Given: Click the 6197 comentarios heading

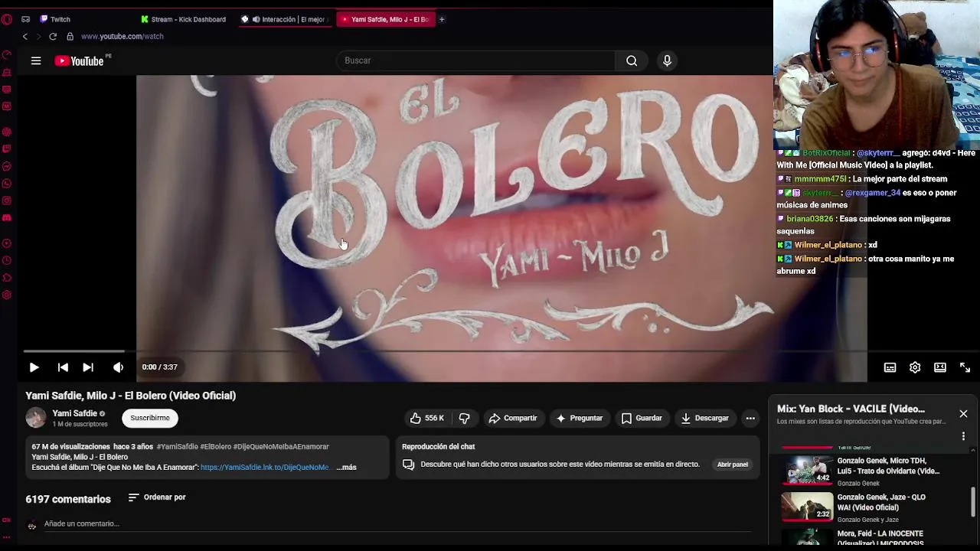Looking at the screenshot, I should [x=68, y=499].
